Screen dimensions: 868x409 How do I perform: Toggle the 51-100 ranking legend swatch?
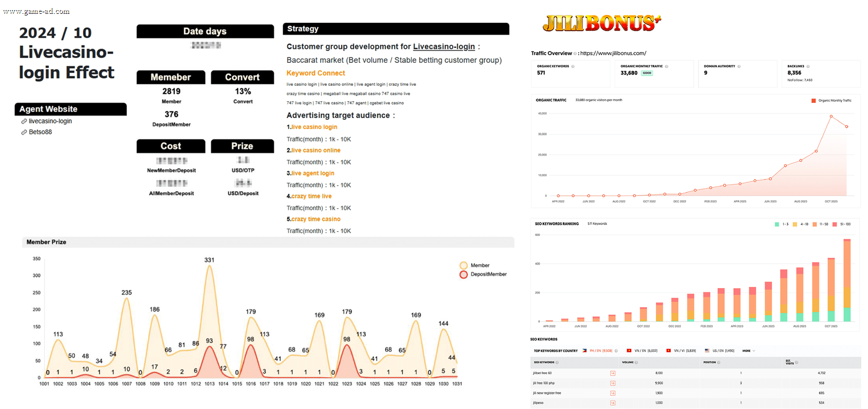(835, 224)
